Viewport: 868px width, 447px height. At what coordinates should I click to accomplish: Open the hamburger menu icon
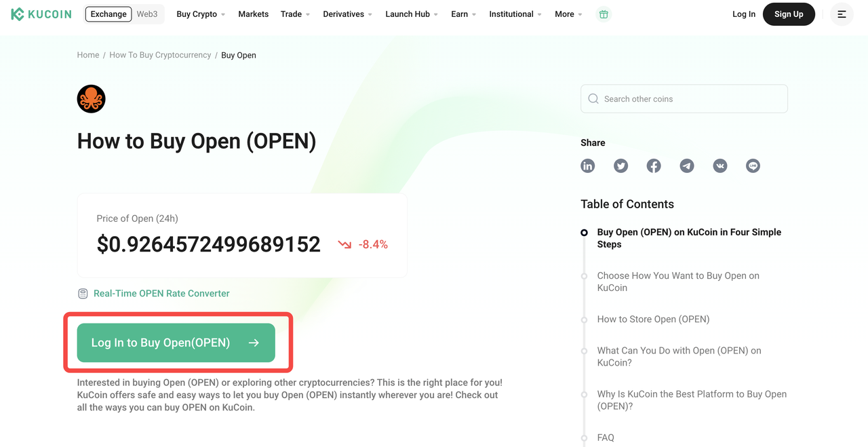pos(842,14)
